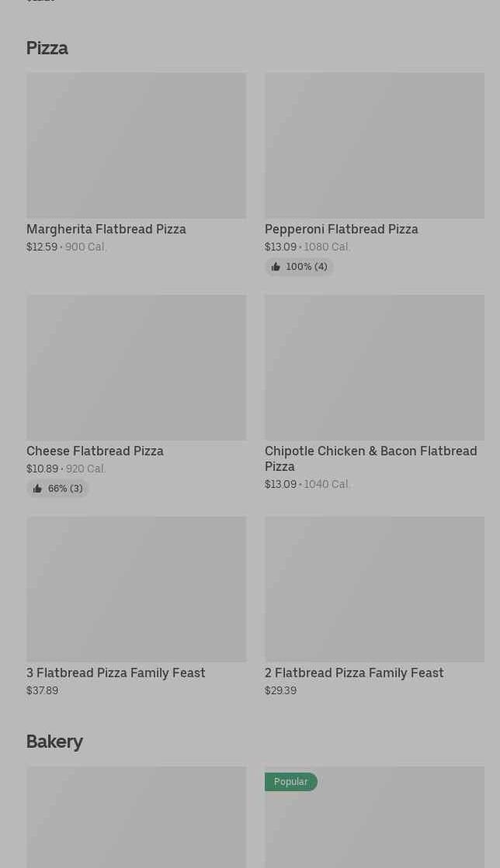This screenshot has width=500, height=868.
Task: Choose 3 Flatbread Pizza Family Feast title
Action: [116, 673]
